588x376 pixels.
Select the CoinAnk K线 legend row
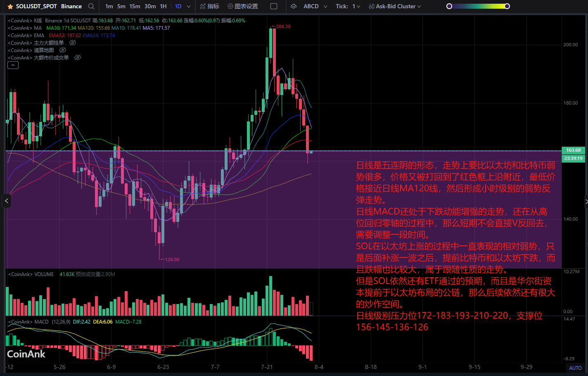click(126, 21)
